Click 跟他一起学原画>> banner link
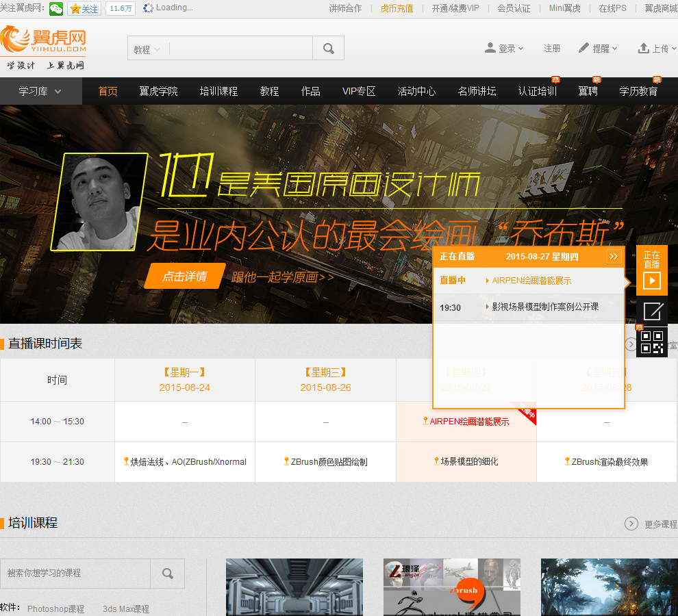Viewport: 678px width, 616px height. pyautogui.click(x=282, y=277)
